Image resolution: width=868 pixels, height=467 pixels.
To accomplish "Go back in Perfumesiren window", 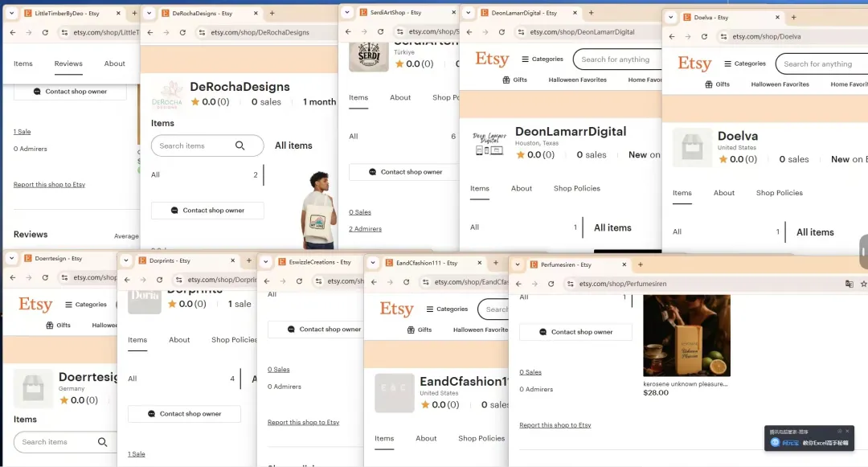I will [x=518, y=284].
